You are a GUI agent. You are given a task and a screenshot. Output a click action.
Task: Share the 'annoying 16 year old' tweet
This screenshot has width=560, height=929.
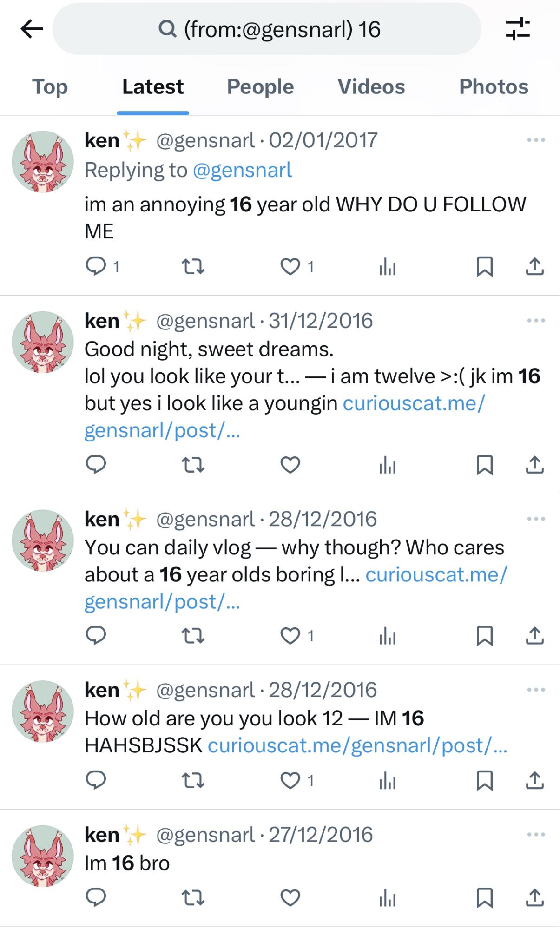534,266
